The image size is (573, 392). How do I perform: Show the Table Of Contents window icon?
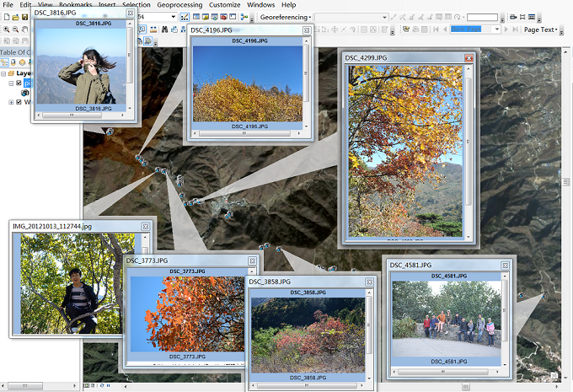(x=196, y=17)
